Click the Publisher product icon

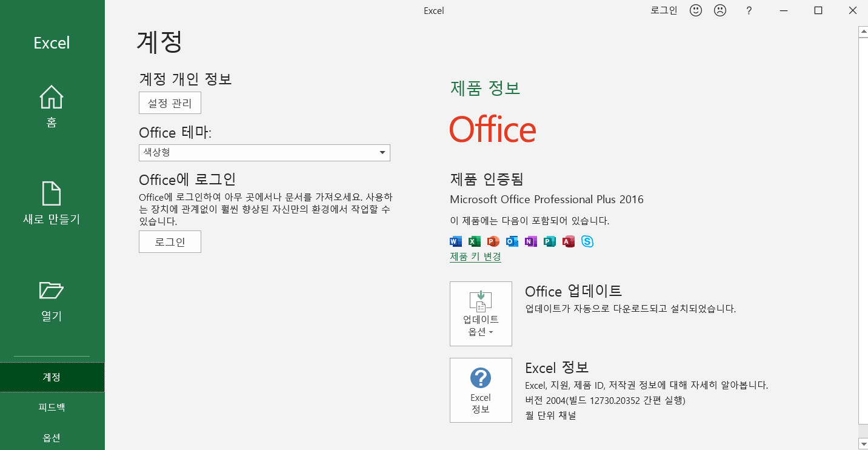click(x=550, y=241)
